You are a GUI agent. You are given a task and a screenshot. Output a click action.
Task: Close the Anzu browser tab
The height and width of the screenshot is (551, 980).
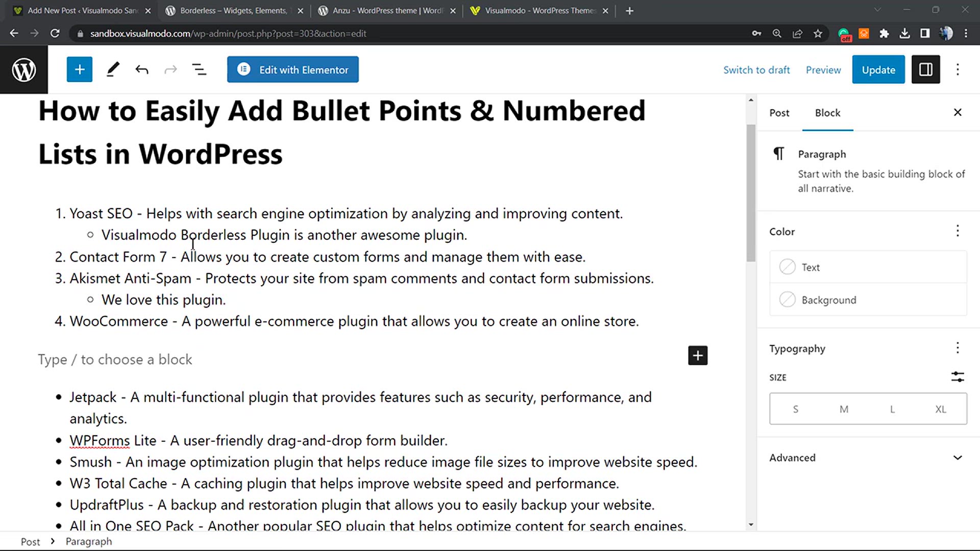pos(453,11)
